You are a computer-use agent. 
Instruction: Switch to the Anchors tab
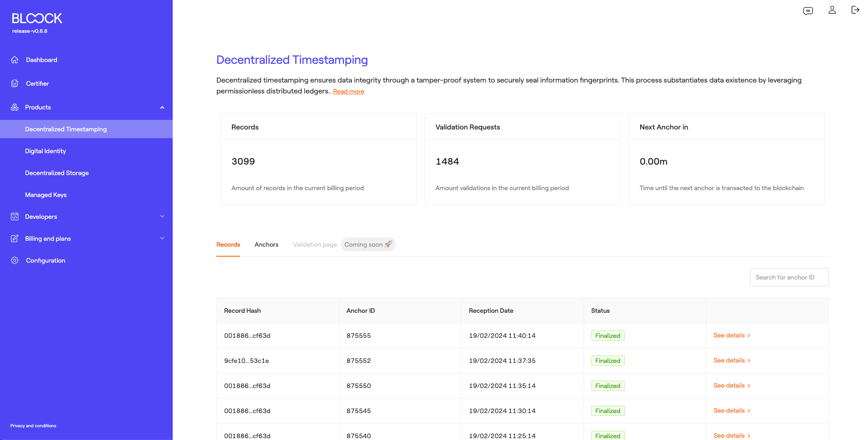[x=267, y=244]
